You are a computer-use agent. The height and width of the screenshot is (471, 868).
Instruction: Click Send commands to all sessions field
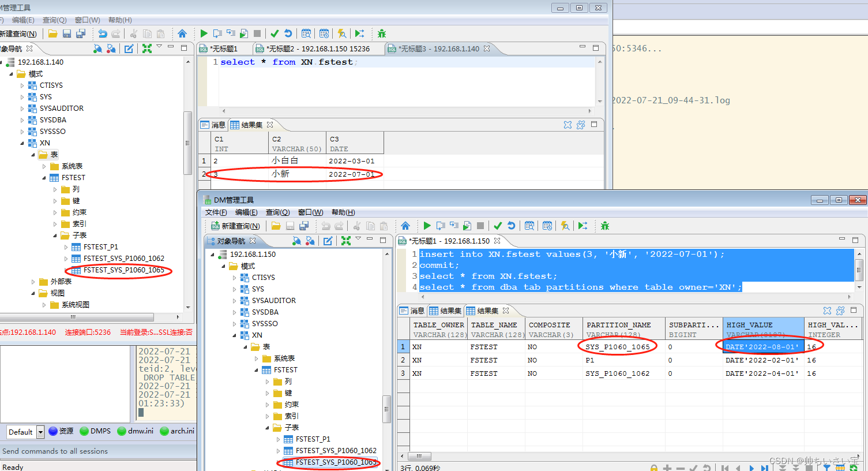click(98, 451)
